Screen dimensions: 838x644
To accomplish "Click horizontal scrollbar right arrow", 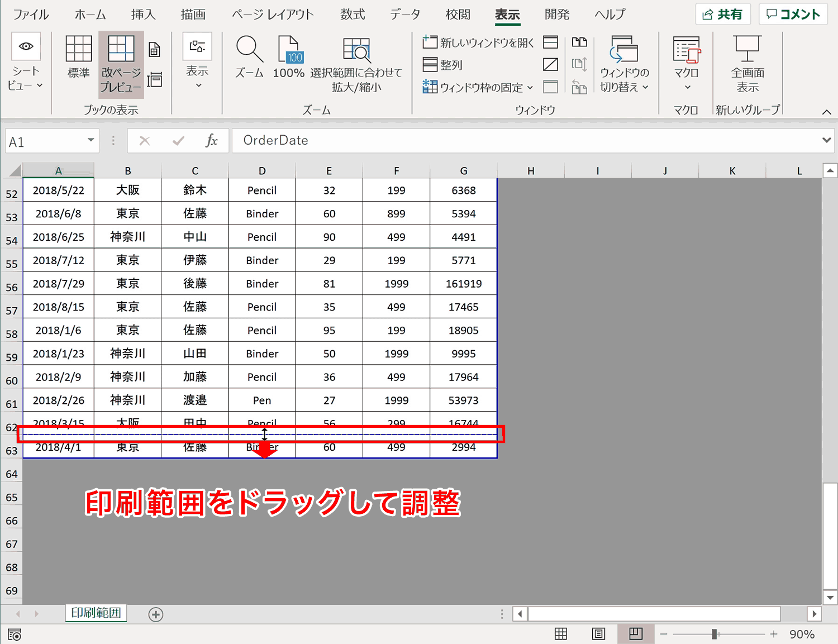I will pos(814,614).
